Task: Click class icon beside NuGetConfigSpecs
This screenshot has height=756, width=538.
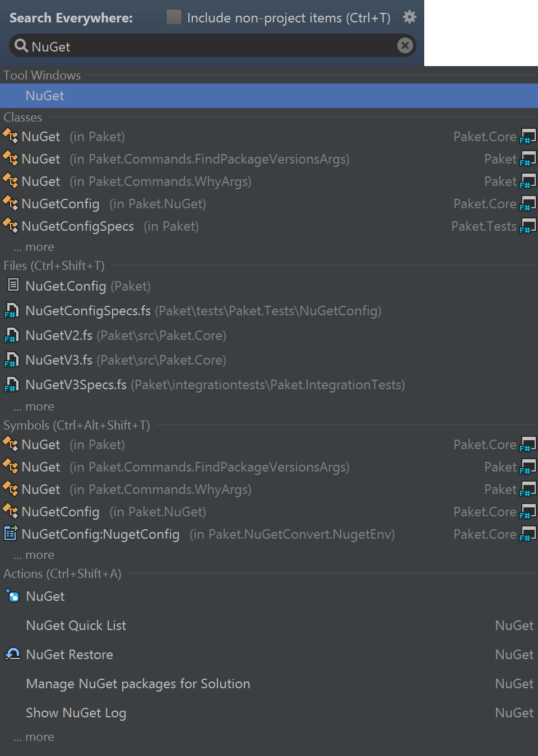Action: click(x=11, y=226)
